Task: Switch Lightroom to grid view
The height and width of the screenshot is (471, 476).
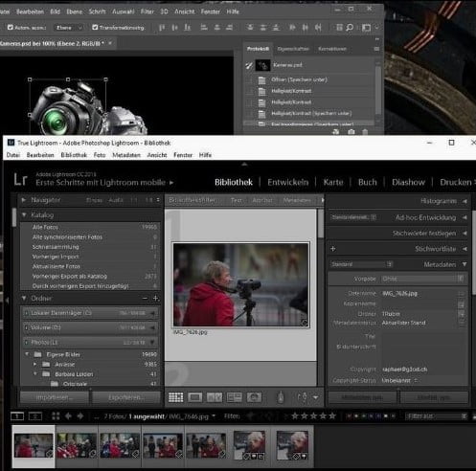Action: click(175, 397)
